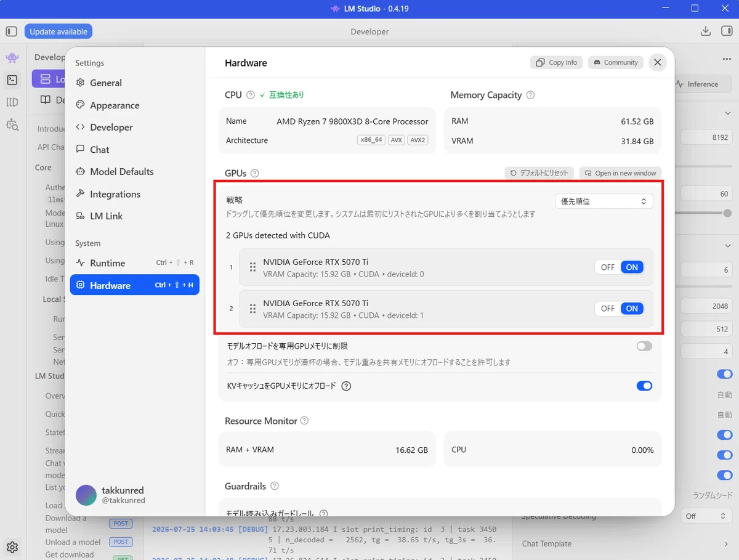This screenshot has height=560, width=739.
Task: Click the help icon next to CPU
Action: (250, 95)
